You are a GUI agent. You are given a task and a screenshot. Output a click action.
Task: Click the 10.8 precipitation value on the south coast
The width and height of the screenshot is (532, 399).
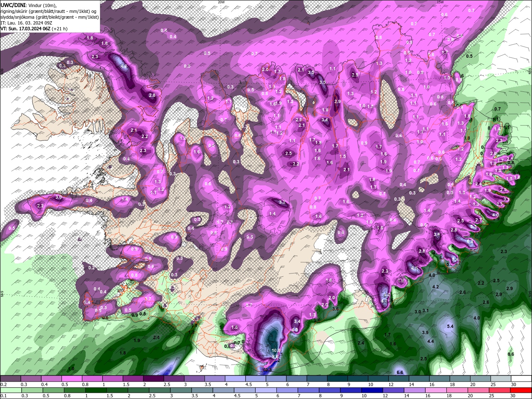point(277,350)
